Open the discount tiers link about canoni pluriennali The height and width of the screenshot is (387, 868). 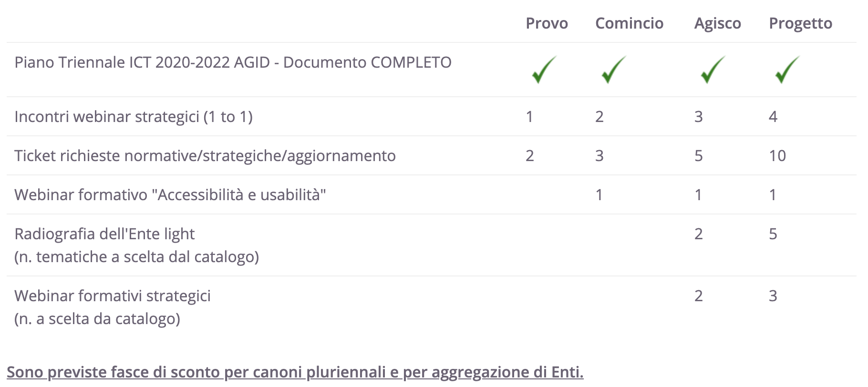[295, 372]
